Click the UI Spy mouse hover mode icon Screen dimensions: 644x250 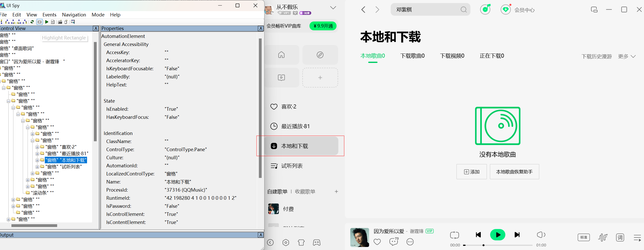66,22
